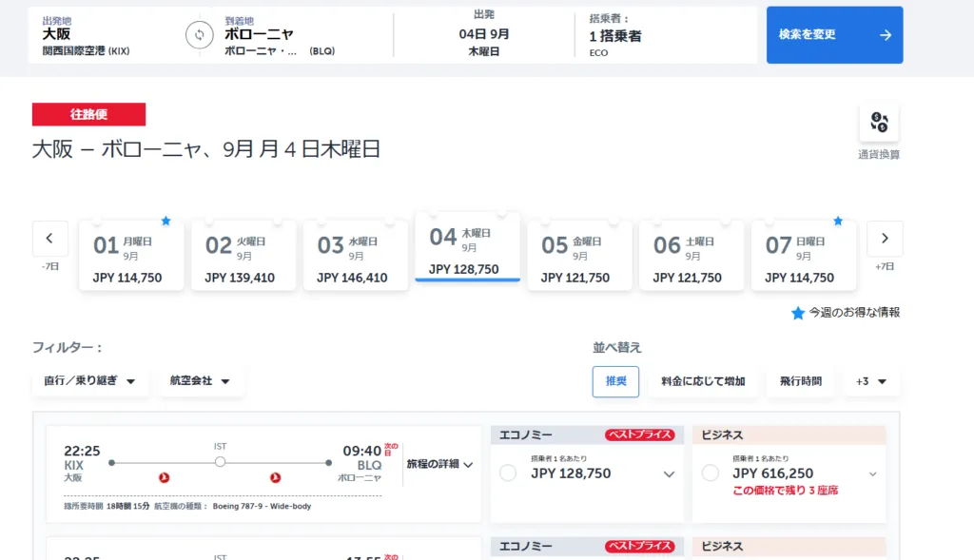This screenshot has height=560, width=974.
Task: Click IST stopover circle on flight route
Action: click(220, 462)
